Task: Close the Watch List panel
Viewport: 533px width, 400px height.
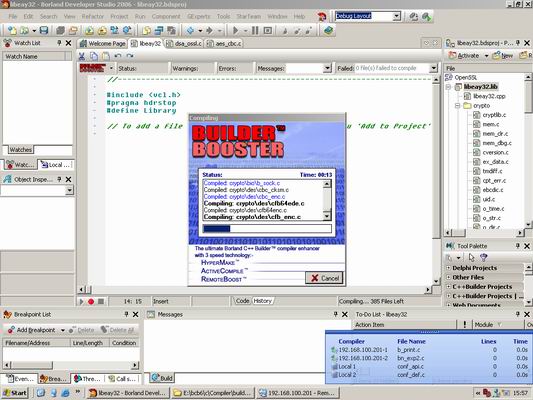Action: tap(68, 43)
